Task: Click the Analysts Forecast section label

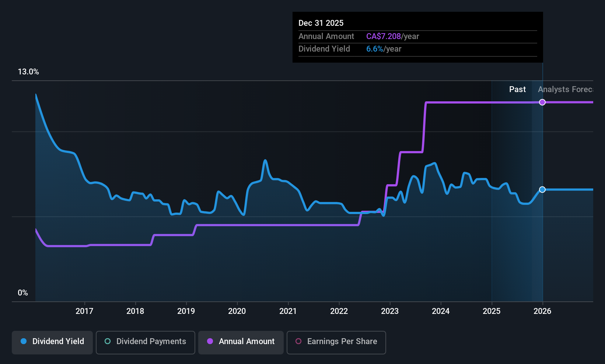Action: (x=565, y=90)
